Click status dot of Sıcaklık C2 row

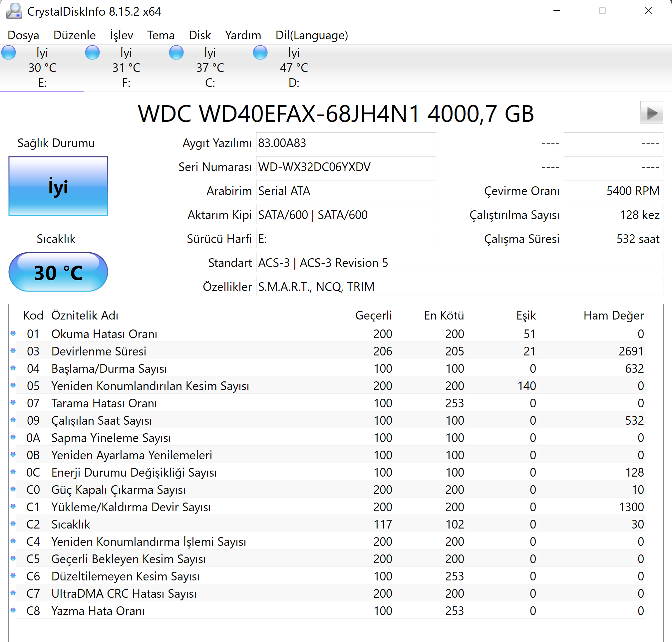(13, 524)
